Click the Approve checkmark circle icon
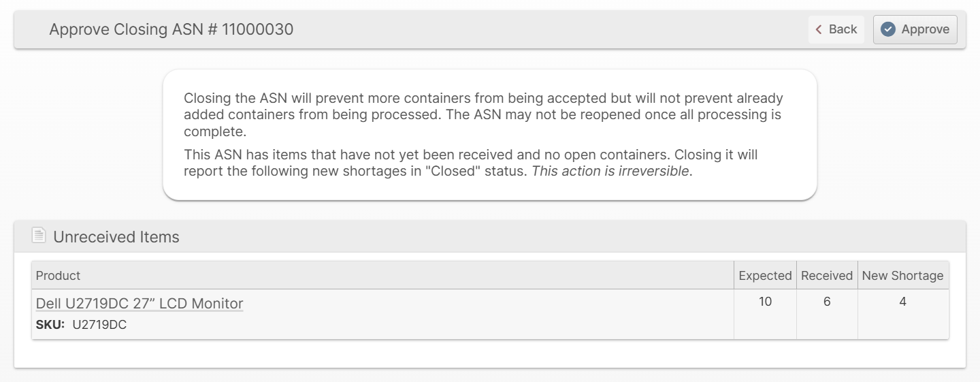Image resolution: width=980 pixels, height=382 pixels. tap(888, 29)
